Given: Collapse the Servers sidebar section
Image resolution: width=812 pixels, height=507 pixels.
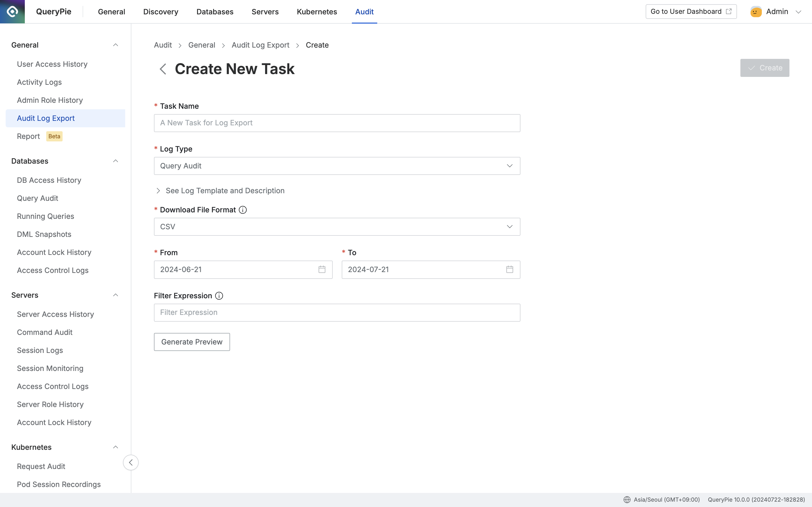Looking at the screenshot, I should (x=115, y=295).
